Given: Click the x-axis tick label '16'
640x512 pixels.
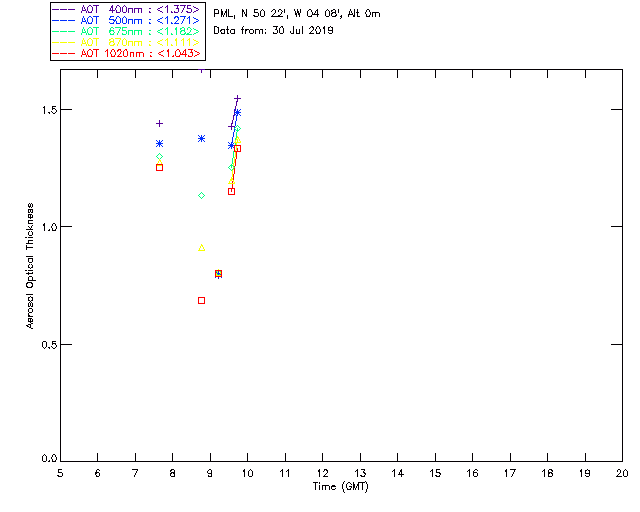Looking at the screenshot, I should tap(472, 473).
